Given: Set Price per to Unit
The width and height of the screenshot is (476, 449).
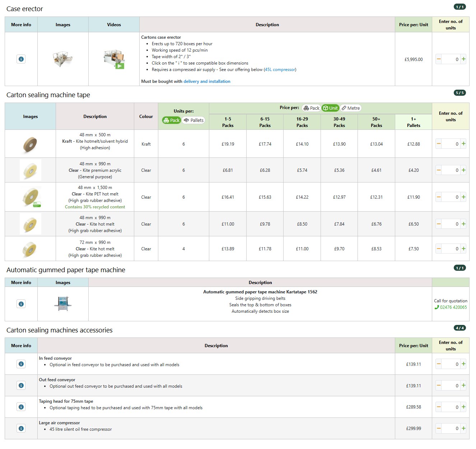Looking at the screenshot, I should (x=330, y=108).
